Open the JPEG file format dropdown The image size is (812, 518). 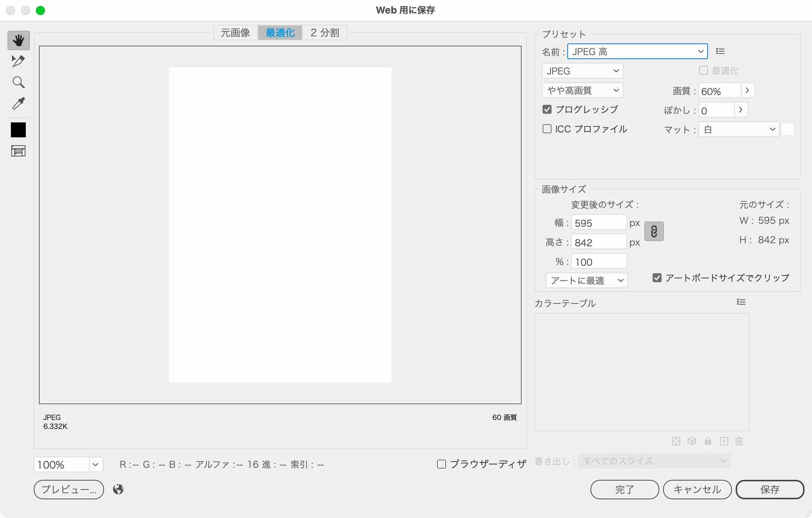click(x=582, y=71)
